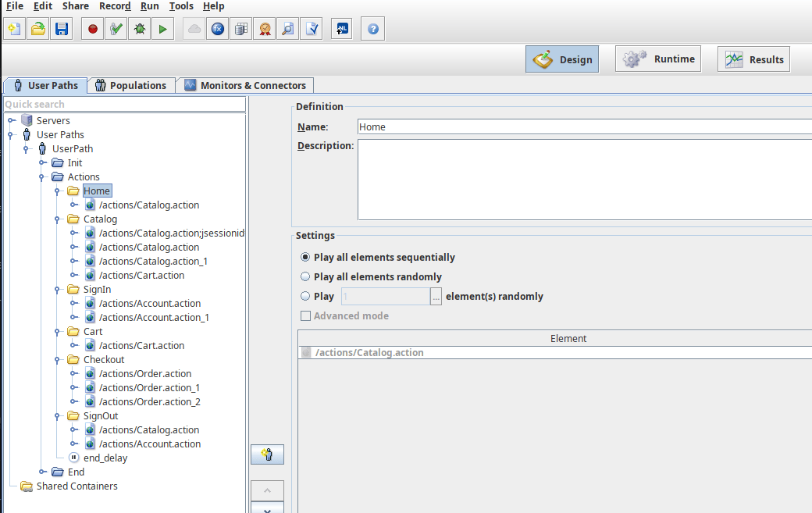This screenshot has height=513, width=812.
Task: Open the Run menu
Action: pos(150,6)
